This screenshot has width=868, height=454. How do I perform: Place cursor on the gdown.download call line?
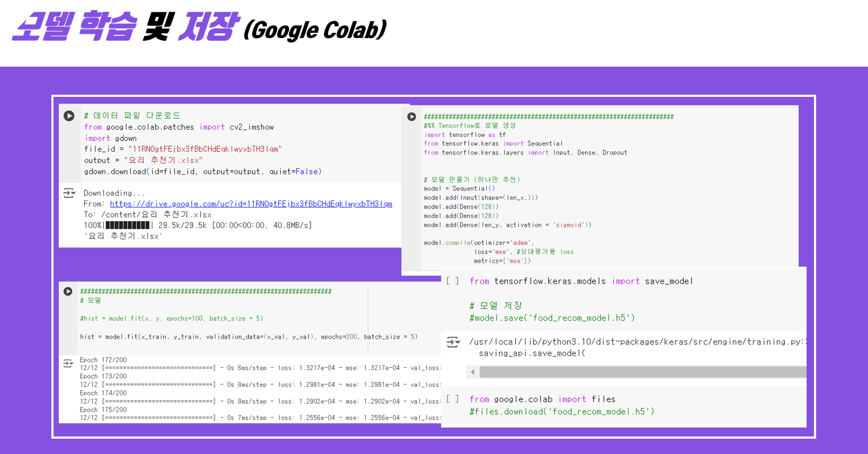click(x=202, y=171)
